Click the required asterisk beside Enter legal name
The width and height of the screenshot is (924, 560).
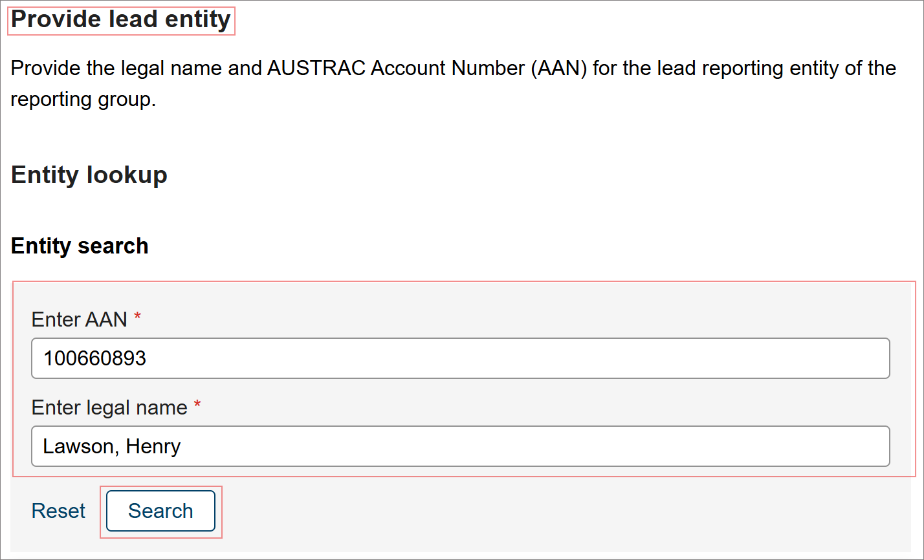click(x=196, y=406)
